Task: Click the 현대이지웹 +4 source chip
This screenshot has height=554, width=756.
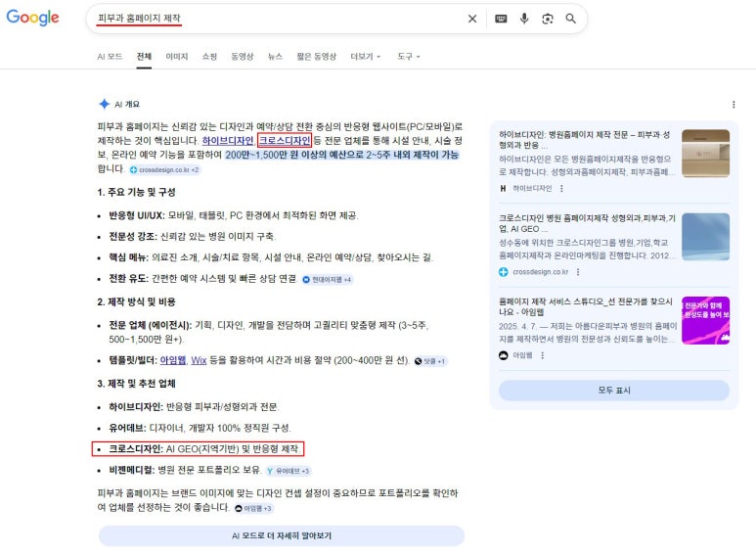Action: (x=327, y=279)
